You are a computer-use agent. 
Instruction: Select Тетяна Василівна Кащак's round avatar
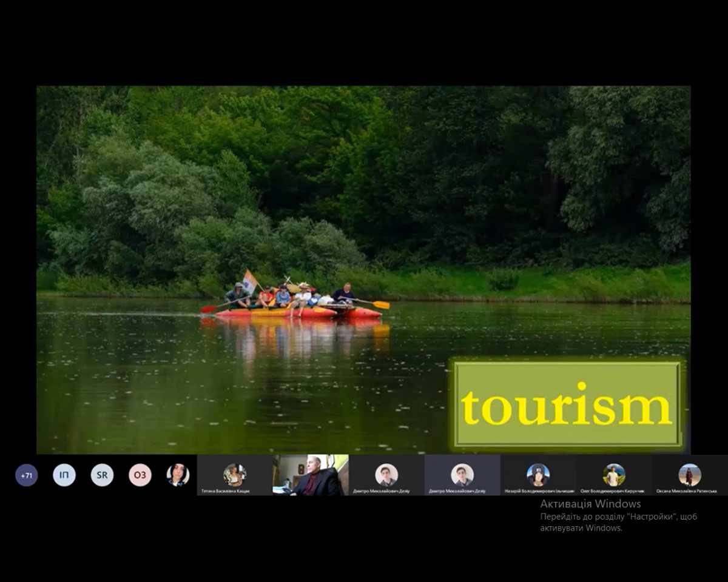click(234, 474)
